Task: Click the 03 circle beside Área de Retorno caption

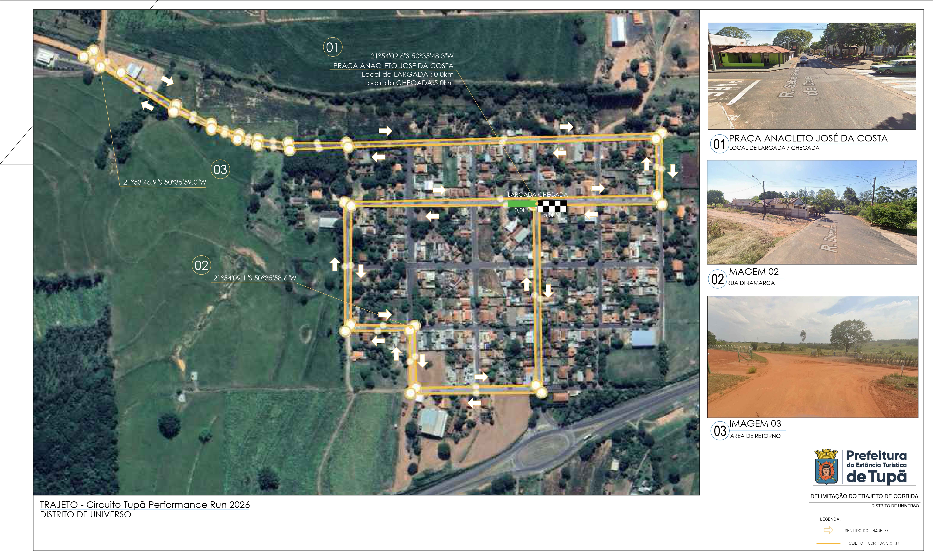Action: [720, 430]
